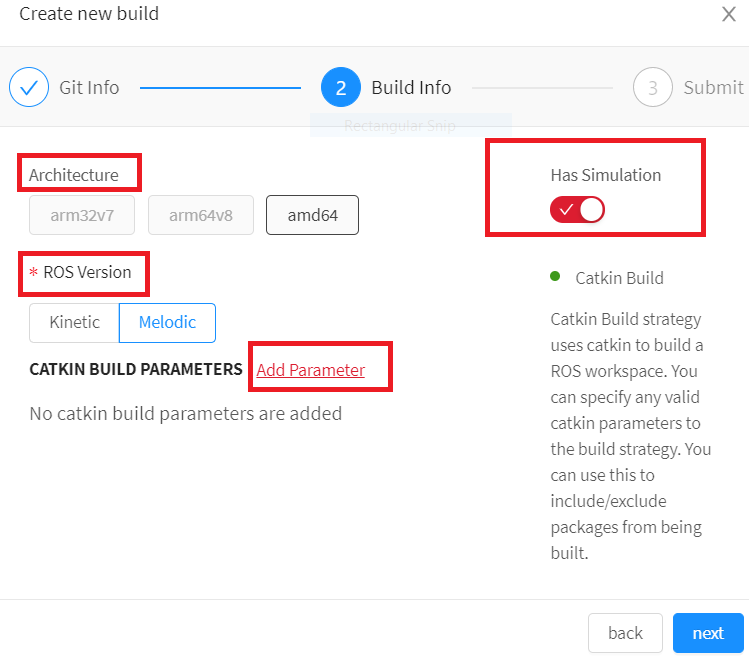Click the green Catkin Build status dot
The width and height of the screenshot is (749, 659).
point(555,276)
